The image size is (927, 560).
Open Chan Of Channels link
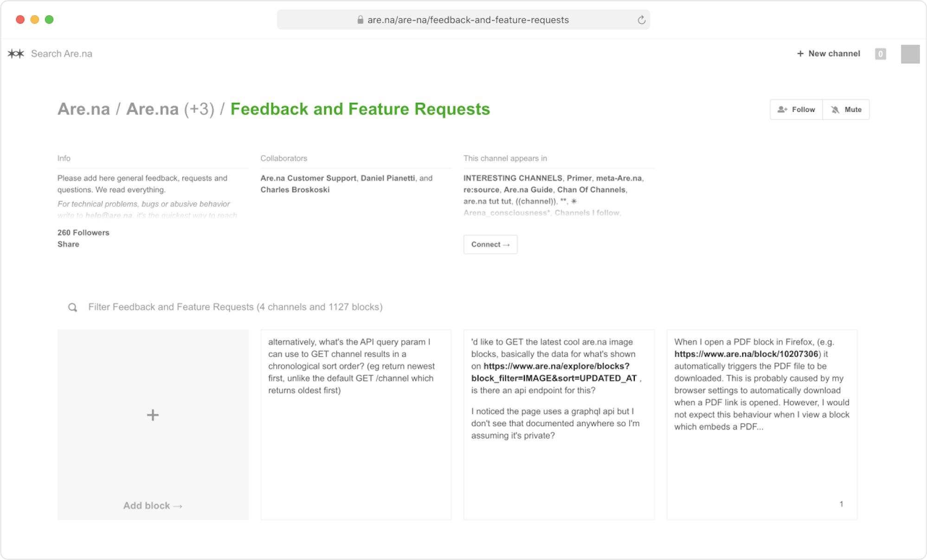click(x=591, y=190)
